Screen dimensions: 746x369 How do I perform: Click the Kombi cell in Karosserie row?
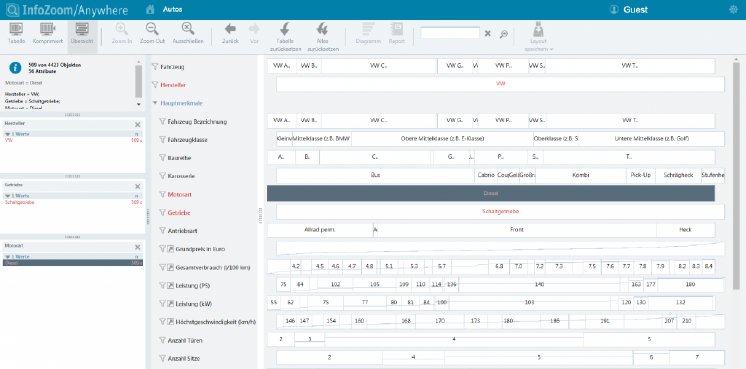click(581, 175)
